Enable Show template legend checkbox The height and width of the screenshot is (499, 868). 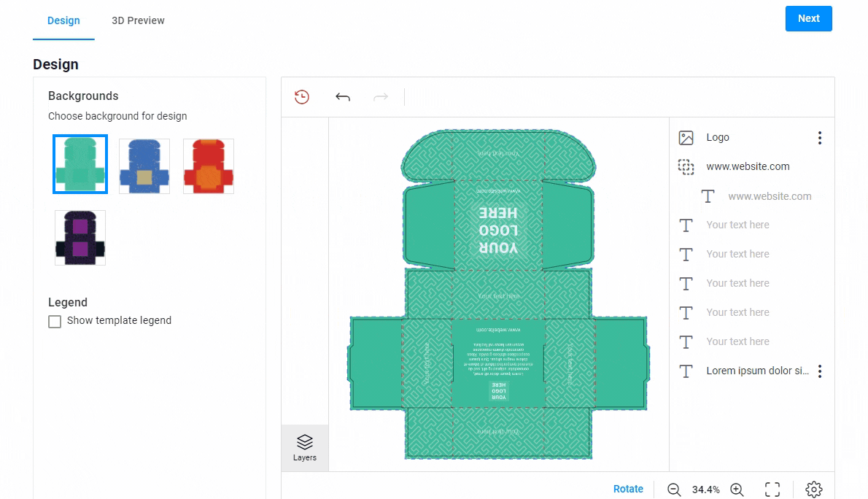(x=55, y=322)
